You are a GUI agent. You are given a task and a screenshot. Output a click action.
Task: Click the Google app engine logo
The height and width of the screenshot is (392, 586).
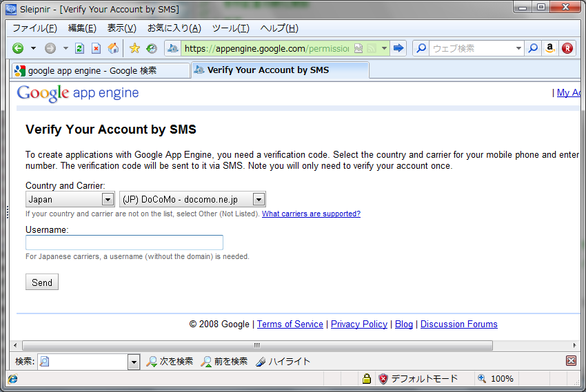78,93
